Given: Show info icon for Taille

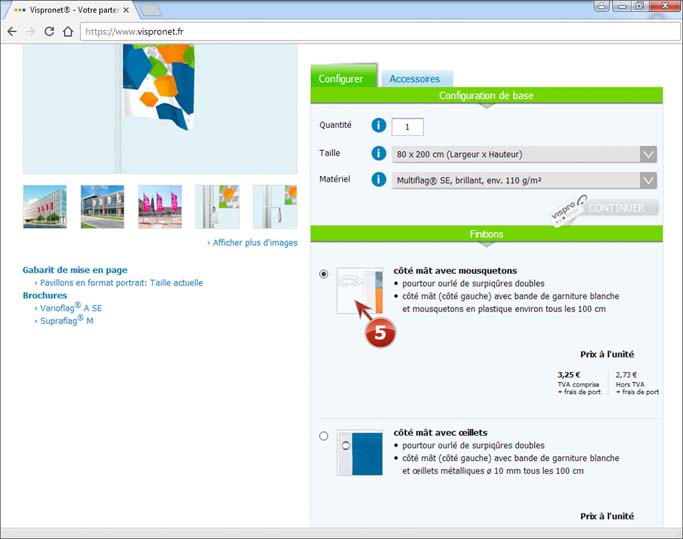Looking at the screenshot, I should [379, 153].
